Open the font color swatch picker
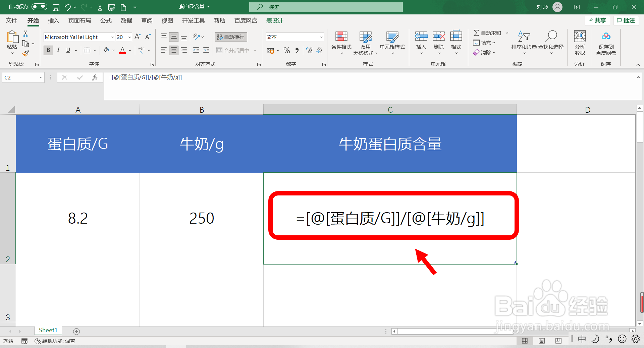 129,50
